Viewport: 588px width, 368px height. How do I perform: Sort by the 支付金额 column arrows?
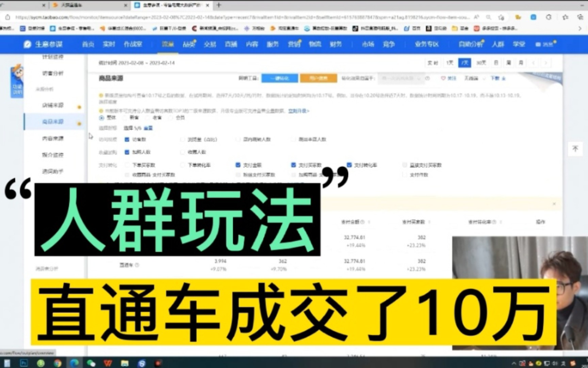[369, 222]
